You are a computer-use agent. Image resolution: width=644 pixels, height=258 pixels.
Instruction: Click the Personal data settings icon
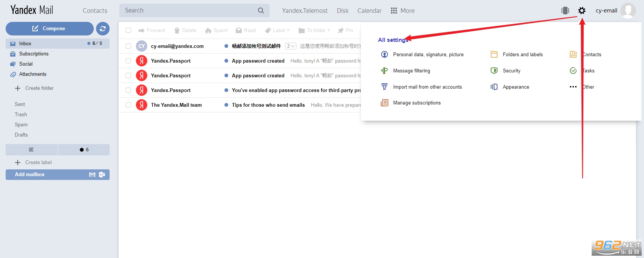point(385,54)
